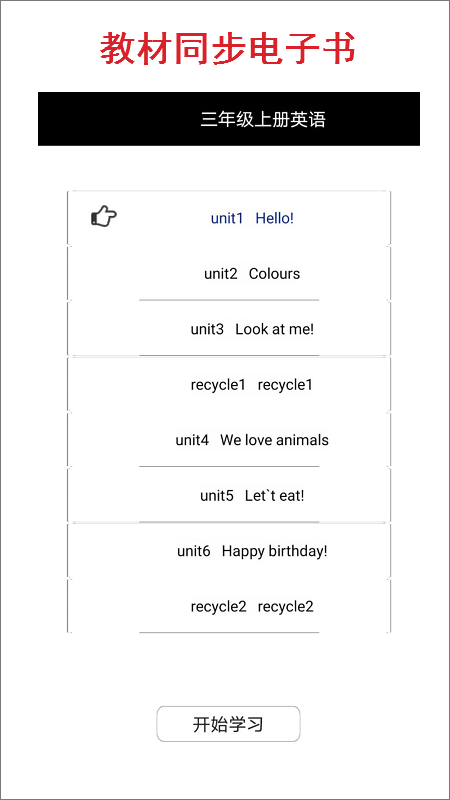This screenshot has width=450, height=800.
Task: Select the left recycle1 label
Action: pyautogui.click(x=218, y=385)
